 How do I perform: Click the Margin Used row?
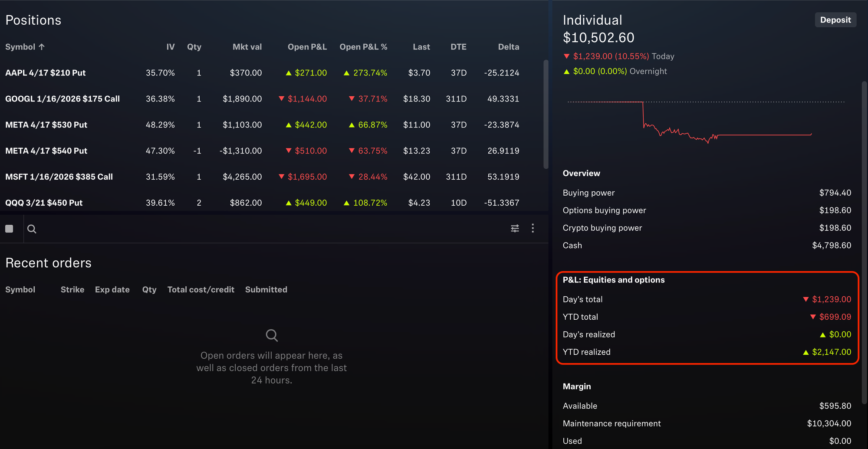(707, 441)
